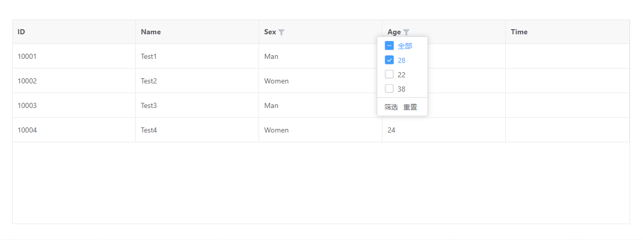Click the 10004 ID cell

[27, 130]
